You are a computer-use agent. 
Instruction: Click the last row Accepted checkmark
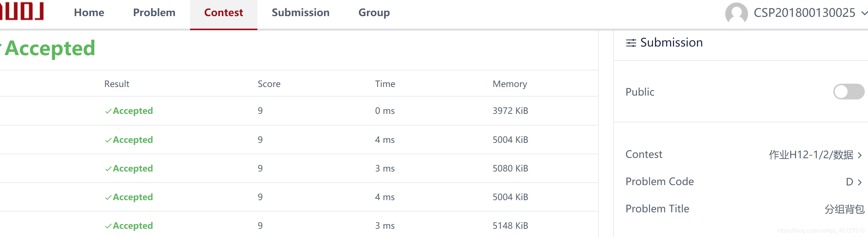click(x=108, y=226)
